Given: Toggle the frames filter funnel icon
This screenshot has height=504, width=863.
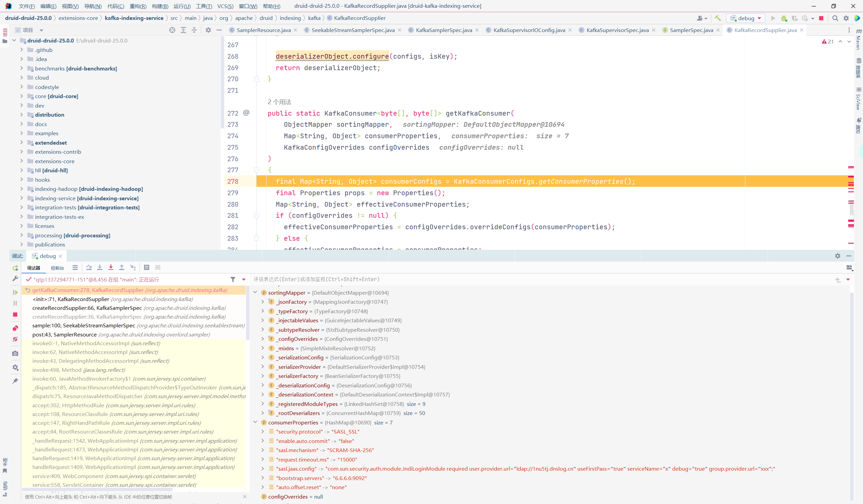Looking at the screenshot, I should point(233,279).
